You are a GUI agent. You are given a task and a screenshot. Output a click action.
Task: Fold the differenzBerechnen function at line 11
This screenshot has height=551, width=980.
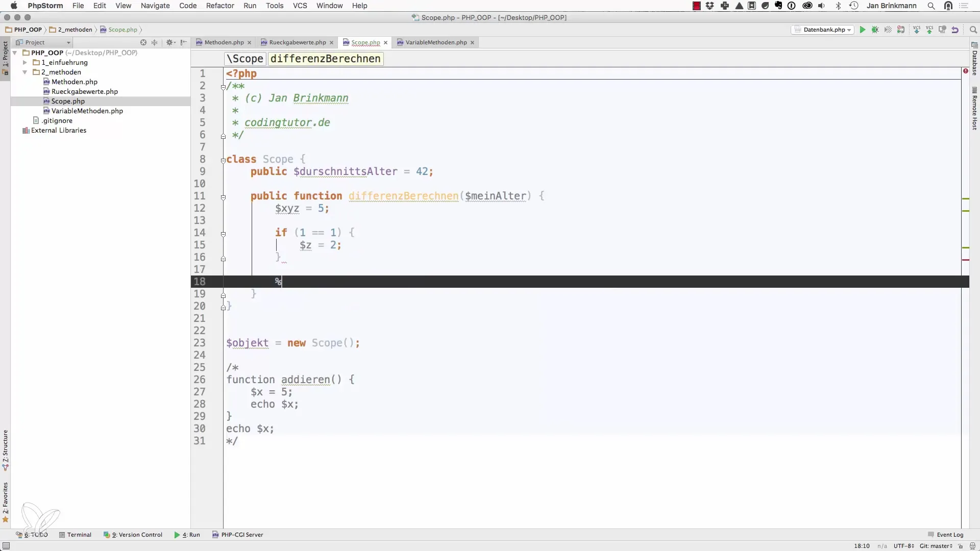(223, 197)
